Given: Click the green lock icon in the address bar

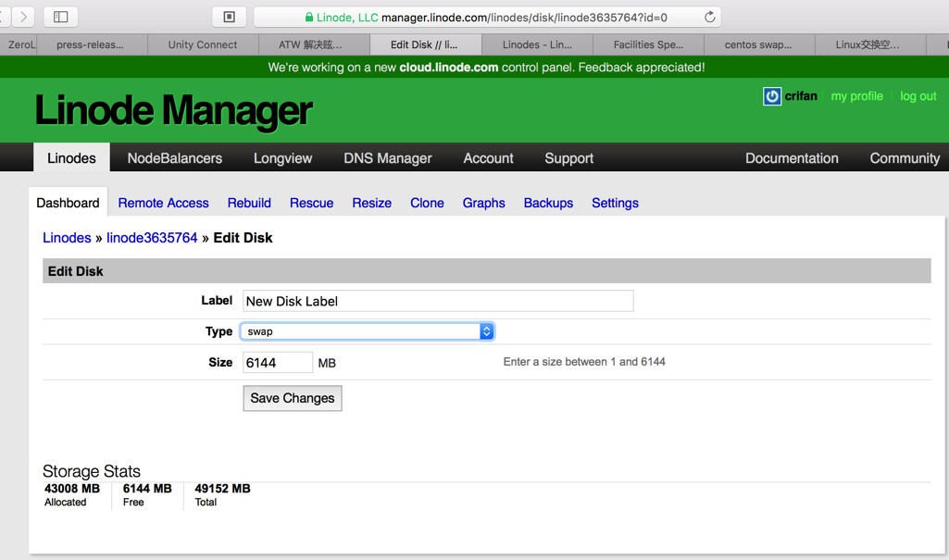Looking at the screenshot, I should click(309, 17).
